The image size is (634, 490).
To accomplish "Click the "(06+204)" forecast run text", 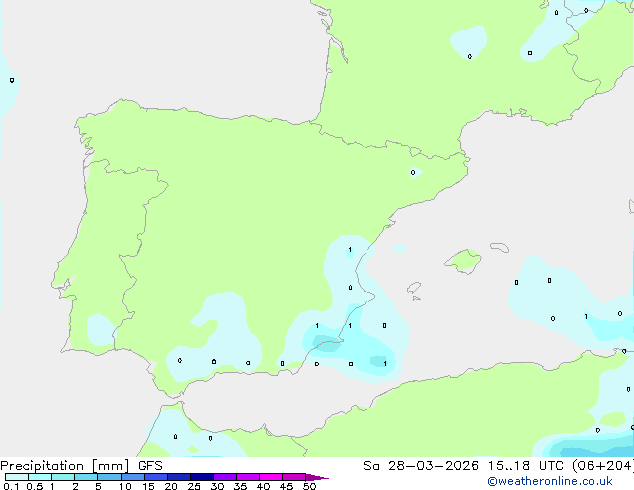I will tap(603, 466).
